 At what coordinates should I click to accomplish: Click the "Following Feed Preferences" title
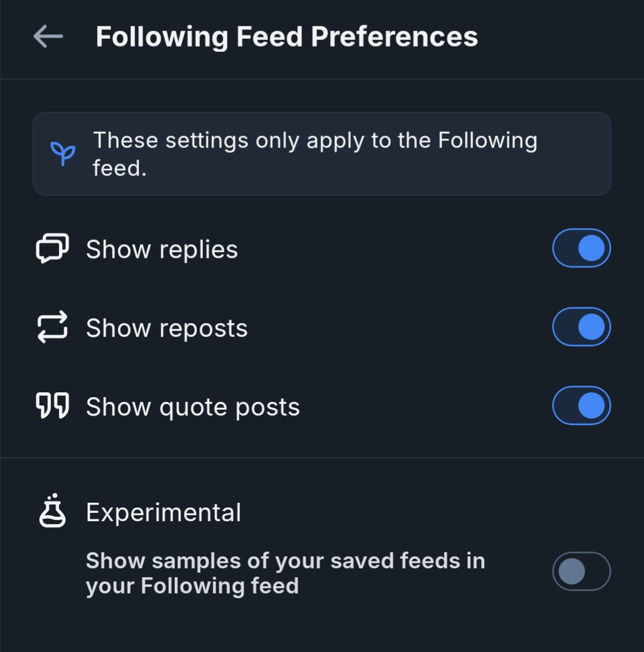coord(286,36)
